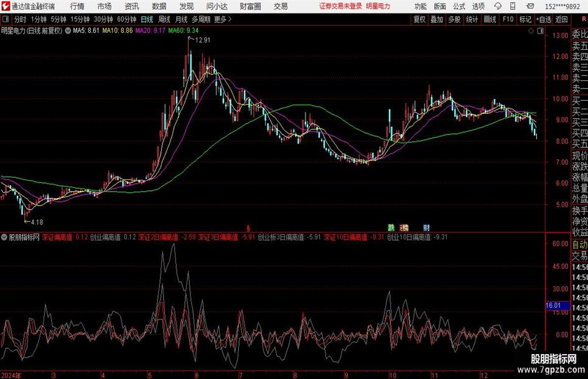Open the 数据 menu
588x379 pixels.
(159, 6)
